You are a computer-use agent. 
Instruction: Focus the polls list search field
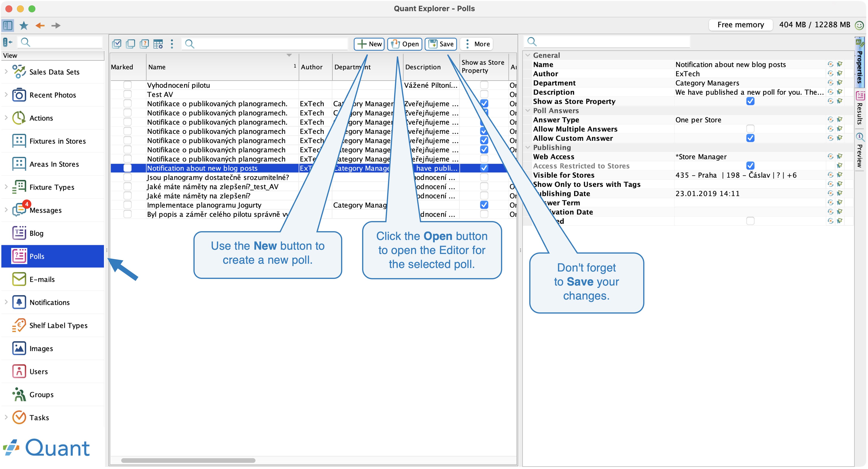pos(265,44)
